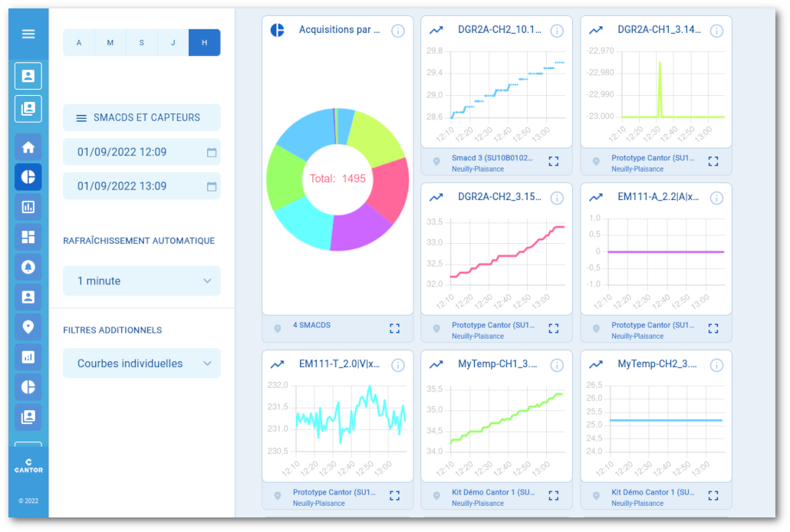Viewport: 790px width, 532px height.
Task: Open the bar chart view in the sidebar
Action: tap(28, 206)
